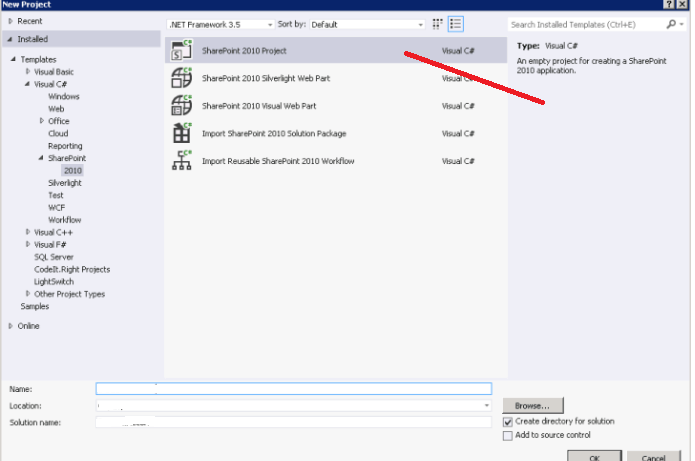695x461 pixels.
Task: Expand the Visual Basic node arrow
Action: pyautogui.click(x=27, y=71)
